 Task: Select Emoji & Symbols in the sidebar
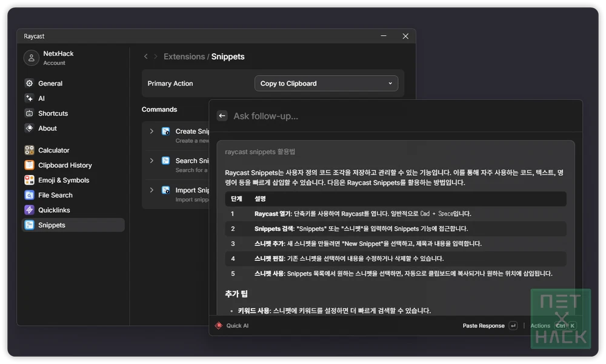(73, 180)
